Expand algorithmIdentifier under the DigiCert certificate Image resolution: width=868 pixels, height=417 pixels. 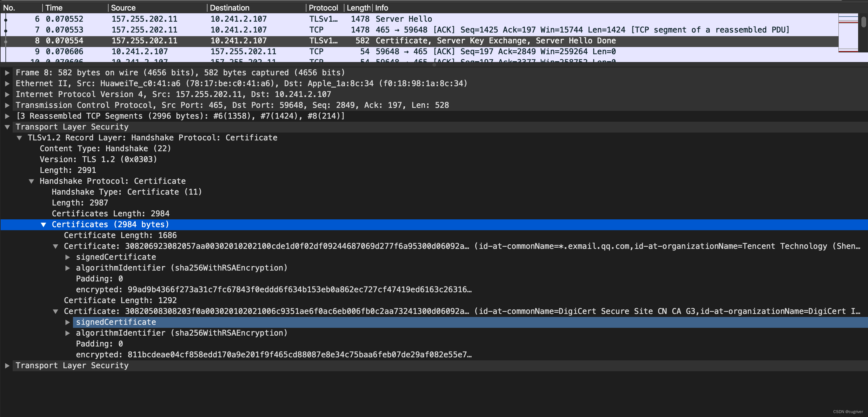point(68,333)
